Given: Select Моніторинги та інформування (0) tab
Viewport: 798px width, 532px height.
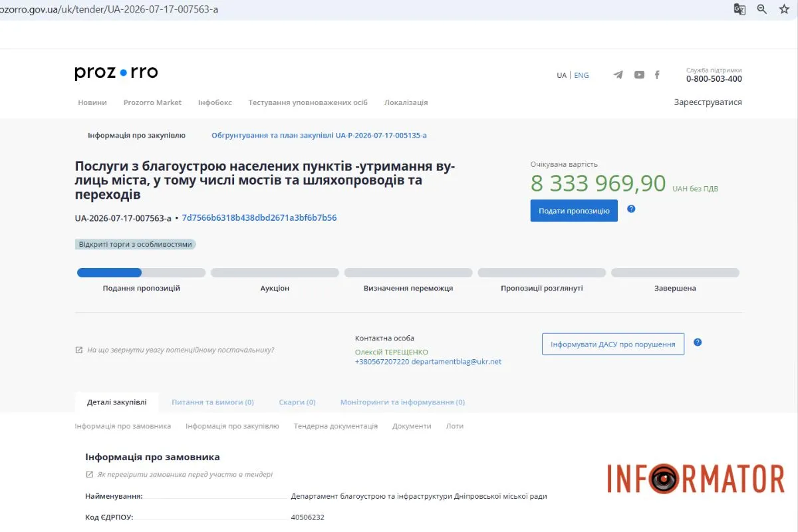Looking at the screenshot, I should tap(402, 402).
